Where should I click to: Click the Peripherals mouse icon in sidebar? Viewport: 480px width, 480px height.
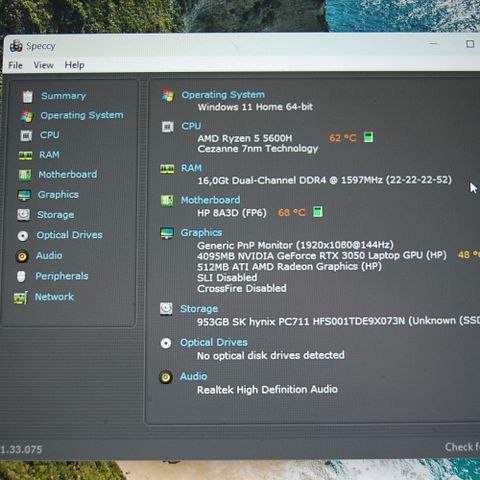click(21, 276)
